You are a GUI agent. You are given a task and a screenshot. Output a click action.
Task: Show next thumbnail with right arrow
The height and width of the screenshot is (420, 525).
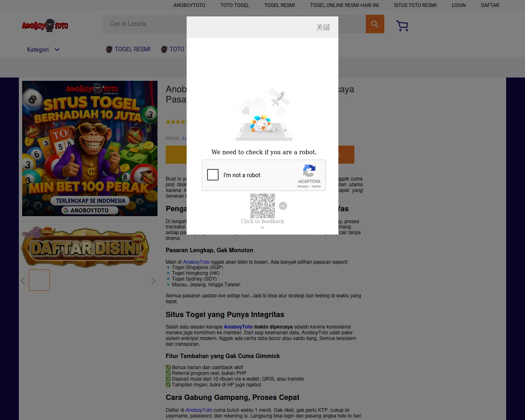click(153, 281)
